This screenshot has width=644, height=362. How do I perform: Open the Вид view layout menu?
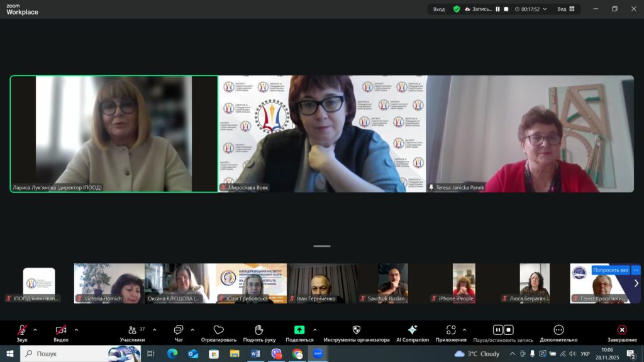[565, 9]
